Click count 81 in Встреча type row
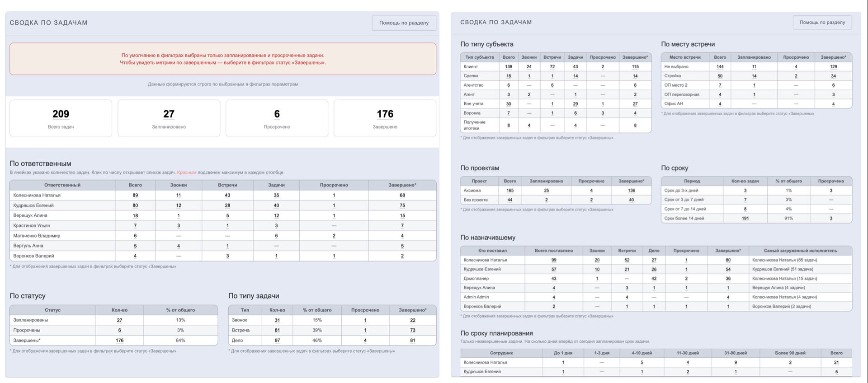868x383 pixels. [277, 330]
